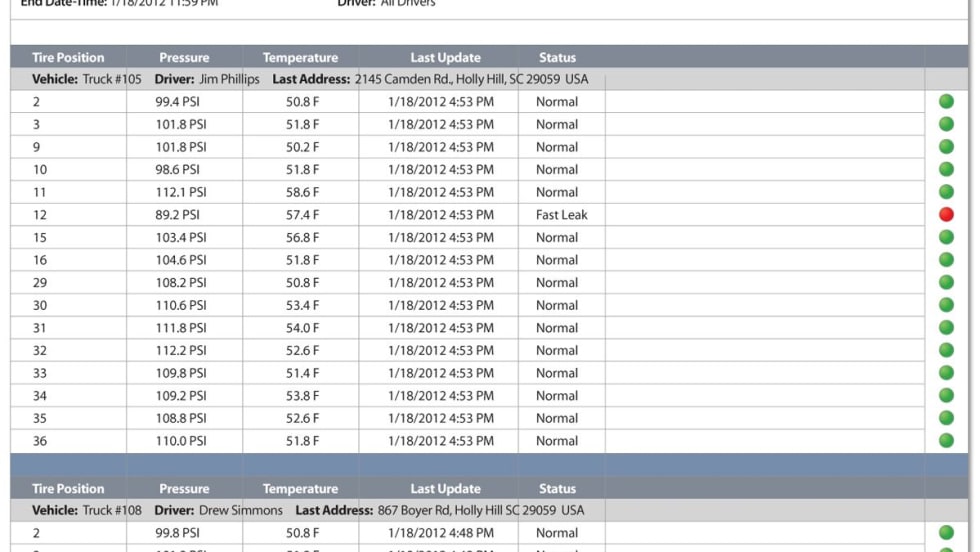Click green status indicator for tire 33
This screenshot has width=980, height=552.
coord(946,373)
